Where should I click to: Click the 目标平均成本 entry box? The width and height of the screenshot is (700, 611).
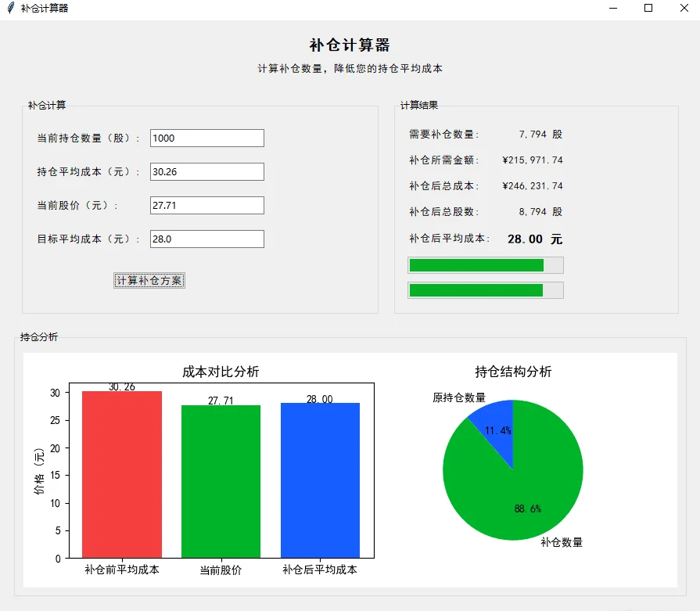pyautogui.click(x=206, y=239)
